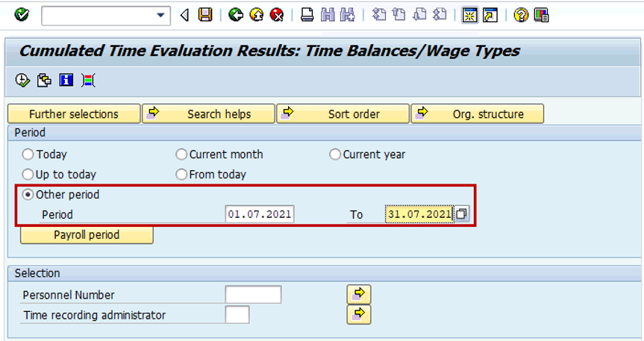Image resolution: width=644 pixels, height=341 pixels.
Task: Go to First Page icon
Action: point(378,15)
